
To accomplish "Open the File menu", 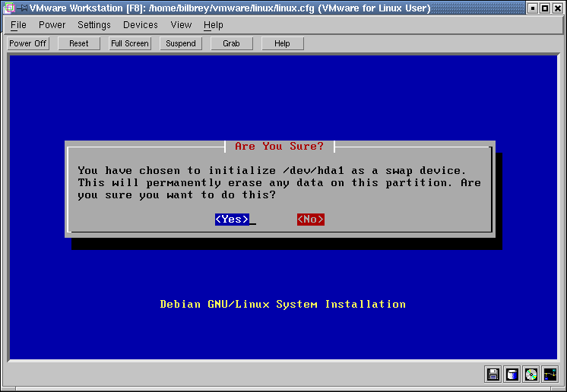I will pos(18,25).
